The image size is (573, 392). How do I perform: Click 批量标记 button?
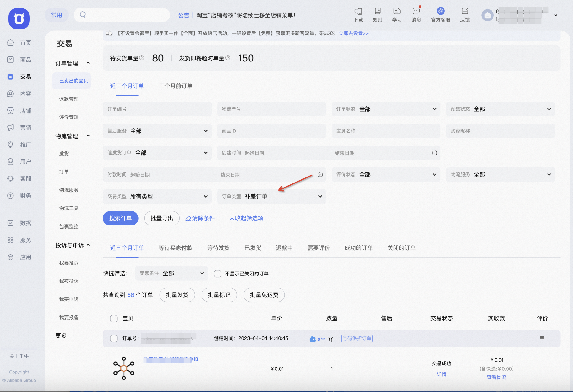point(219,295)
